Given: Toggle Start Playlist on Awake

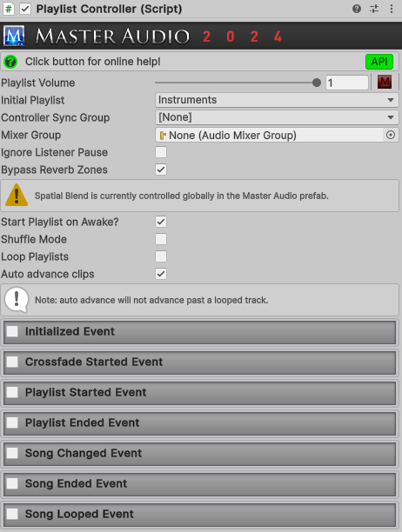Looking at the screenshot, I should click(x=161, y=222).
